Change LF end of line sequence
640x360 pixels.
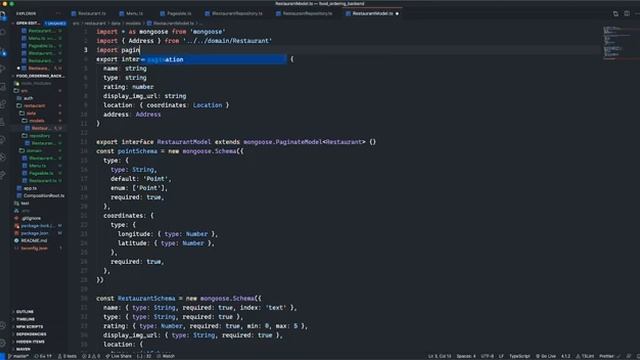(x=501, y=356)
